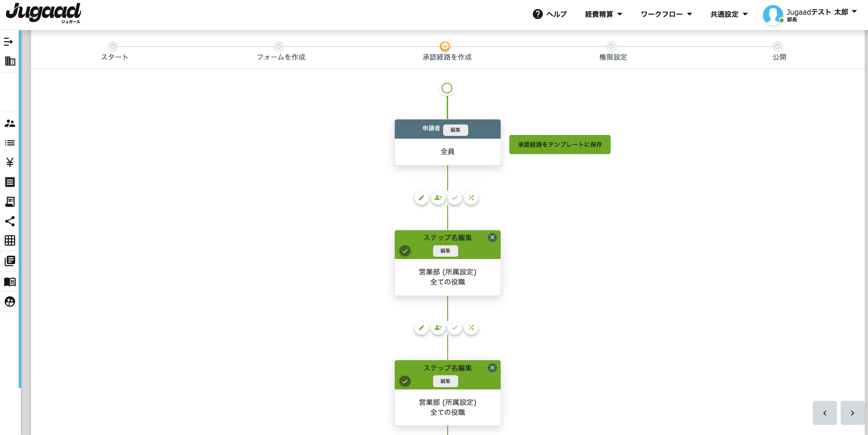Click the help question mark icon

tap(538, 14)
